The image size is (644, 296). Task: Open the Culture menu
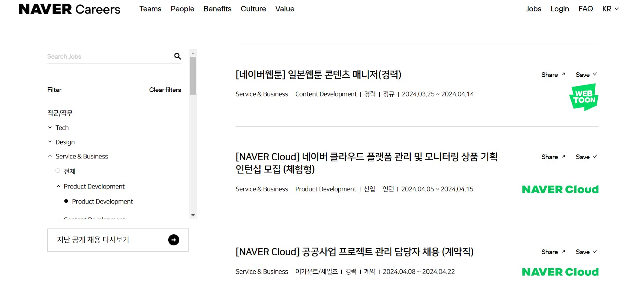point(253,9)
